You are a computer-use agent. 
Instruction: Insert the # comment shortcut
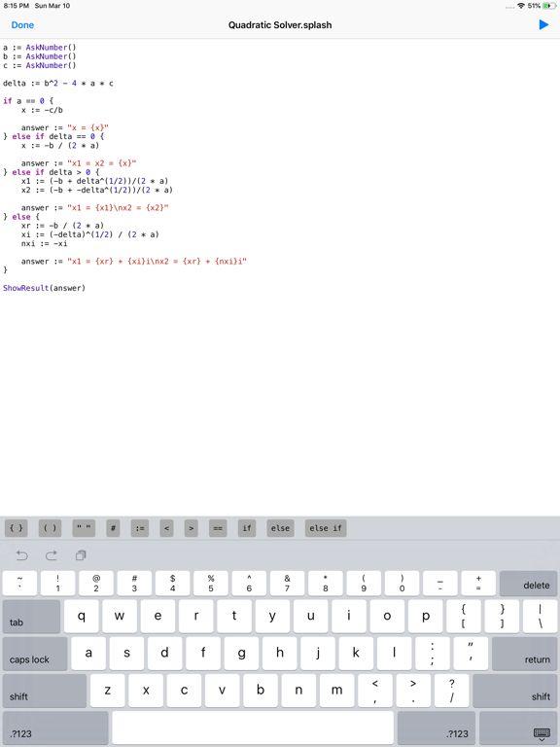(113, 528)
